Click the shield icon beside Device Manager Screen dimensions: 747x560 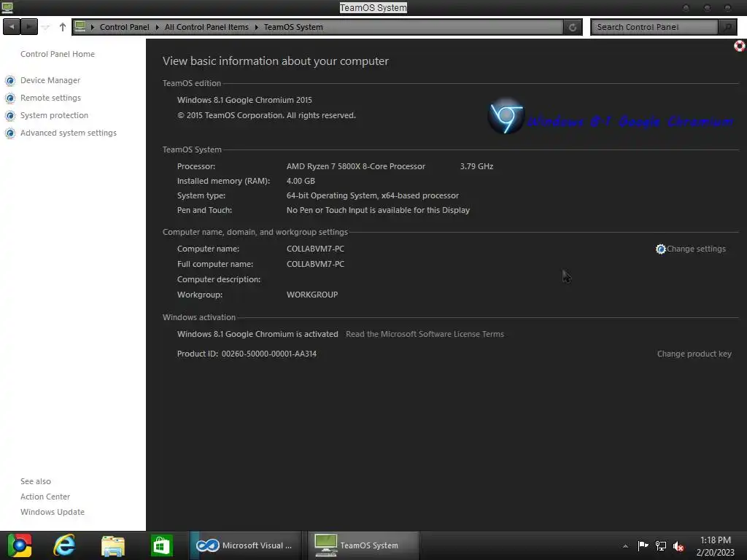[10, 81]
